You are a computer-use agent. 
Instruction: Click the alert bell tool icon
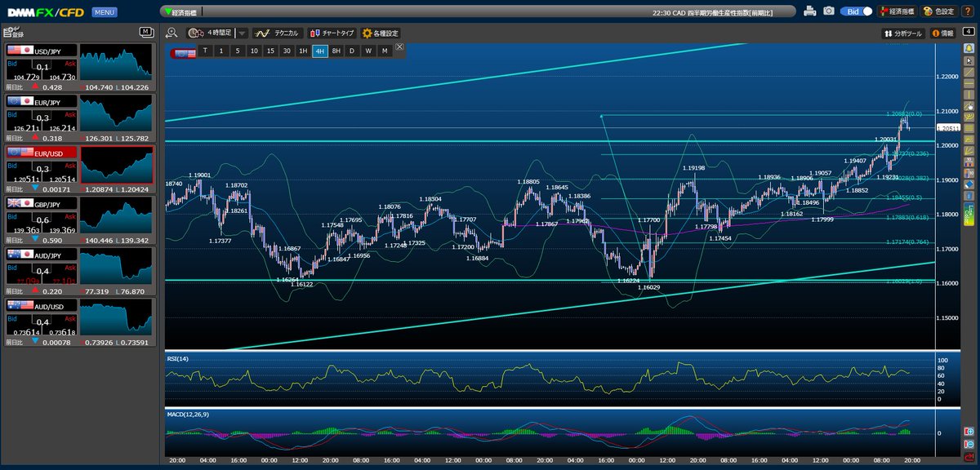click(x=969, y=48)
